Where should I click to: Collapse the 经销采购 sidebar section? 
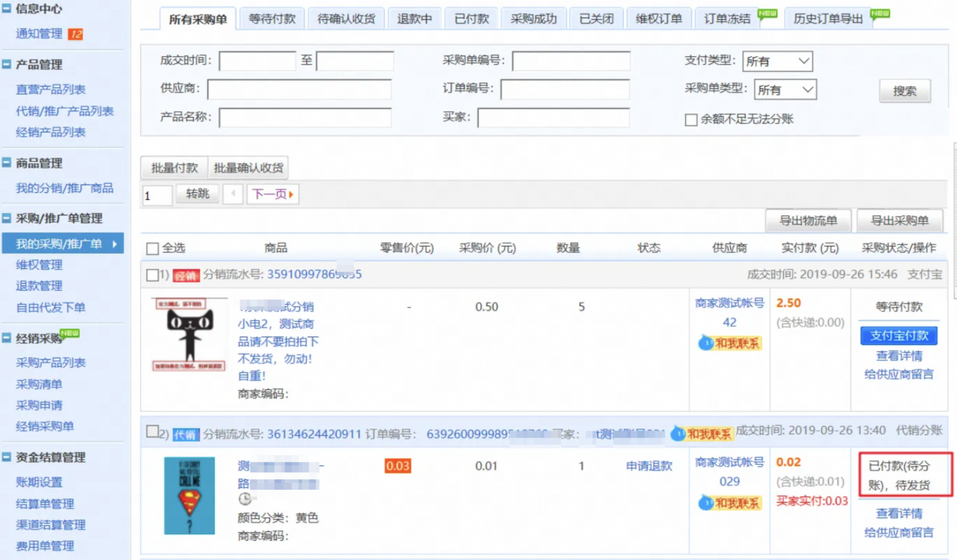click(x=6, y=338)
